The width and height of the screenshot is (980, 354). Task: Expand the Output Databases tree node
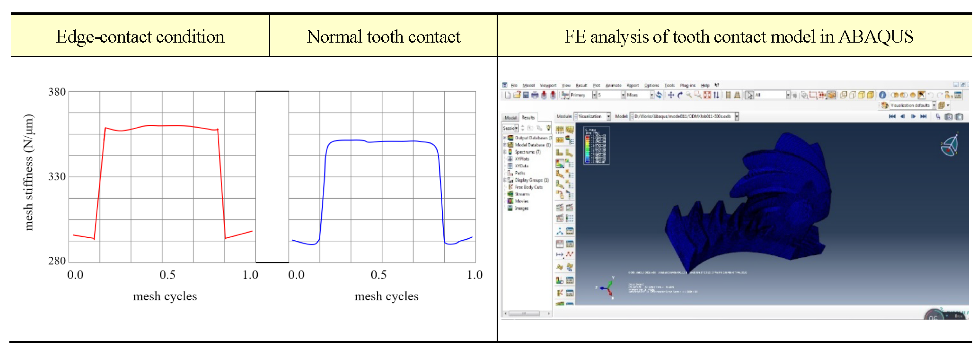(x=505, y=138)
